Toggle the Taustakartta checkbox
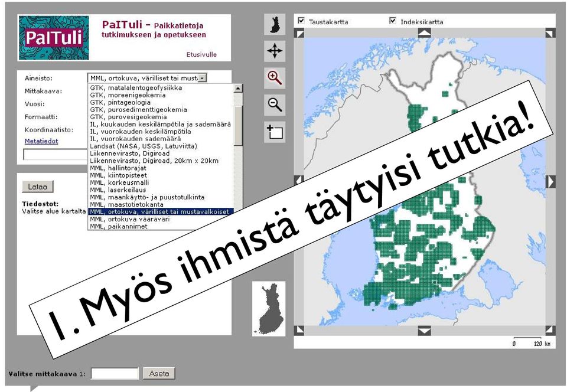 [301, 21]
